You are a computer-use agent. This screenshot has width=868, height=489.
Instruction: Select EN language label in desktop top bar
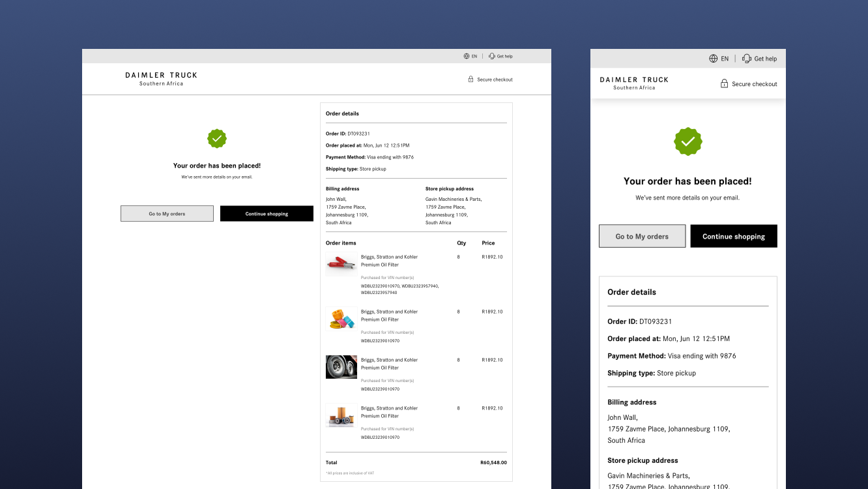click(x=474, y=56)
